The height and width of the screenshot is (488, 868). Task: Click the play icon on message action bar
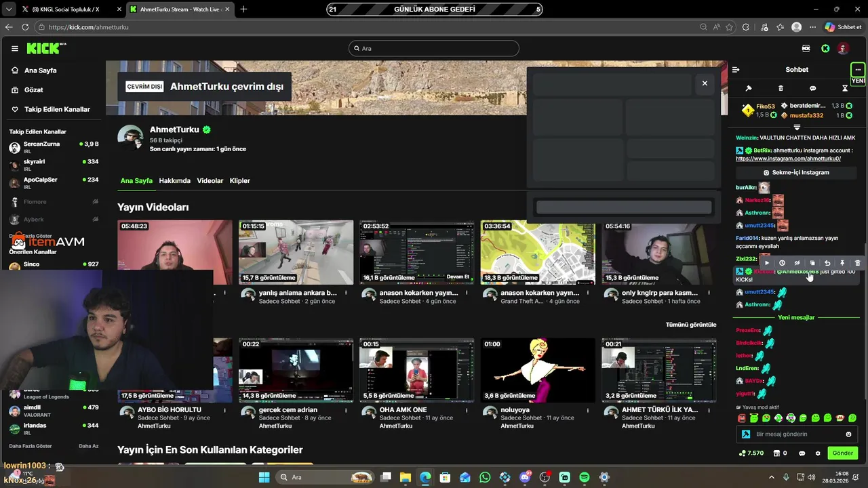(767, 263)
